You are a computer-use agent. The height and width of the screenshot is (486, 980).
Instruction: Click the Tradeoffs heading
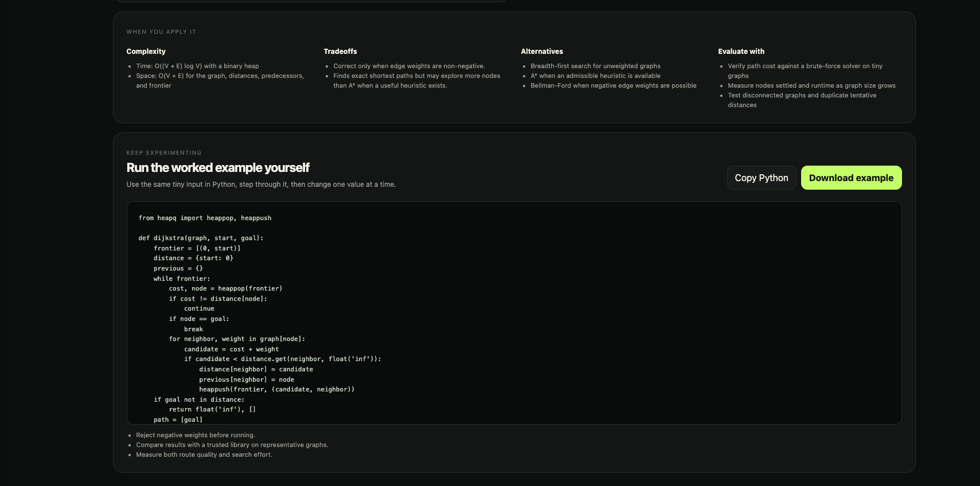341,52
